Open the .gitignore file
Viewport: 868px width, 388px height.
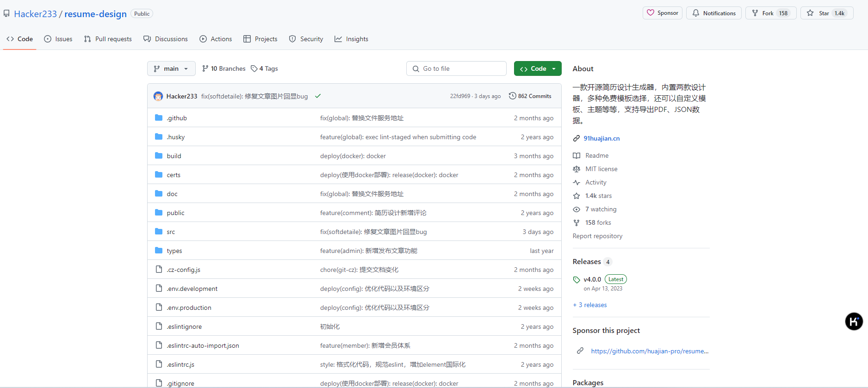(x=180, y=383)
